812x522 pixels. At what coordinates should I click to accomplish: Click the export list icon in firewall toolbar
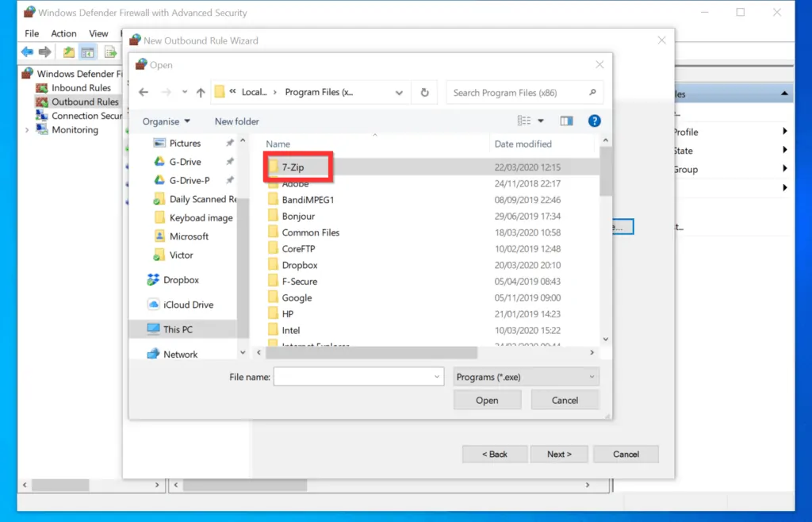(x=110, y=52)
